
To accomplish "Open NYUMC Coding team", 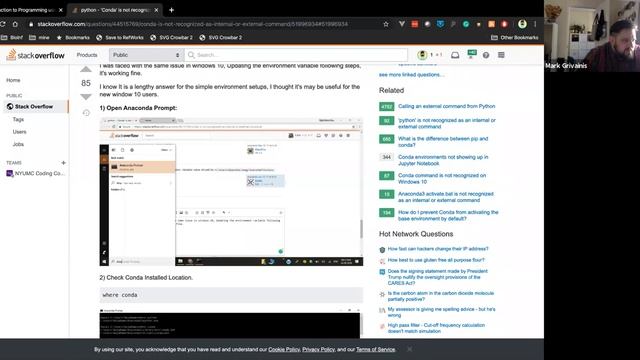I will click(35, 173).
